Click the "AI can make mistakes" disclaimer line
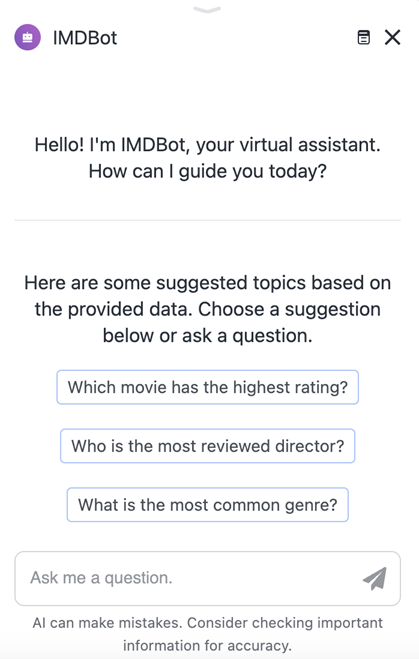419x659 pixels. click(208, 622)
